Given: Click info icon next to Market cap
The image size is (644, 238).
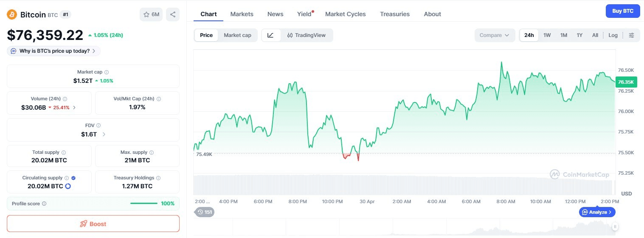Looking at the screenshot, I should pyautogui.click(x=107, y=72).
